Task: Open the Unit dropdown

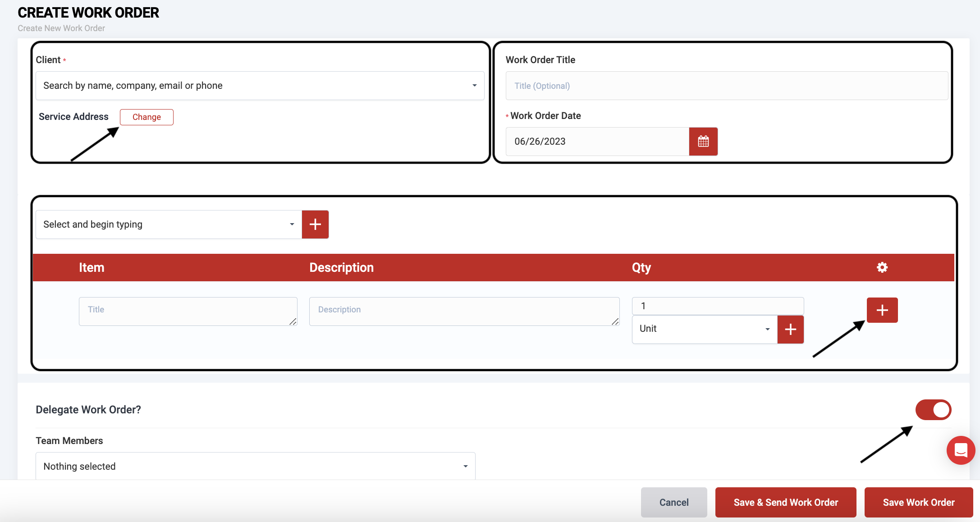Action: click(704, 329)
